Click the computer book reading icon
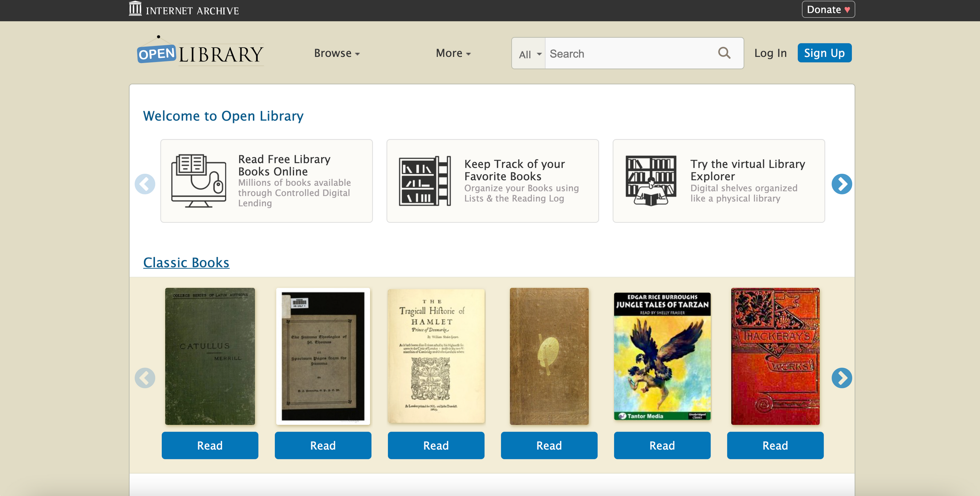The width and height of the screenshot is (980, 496). tap(198, 181)
